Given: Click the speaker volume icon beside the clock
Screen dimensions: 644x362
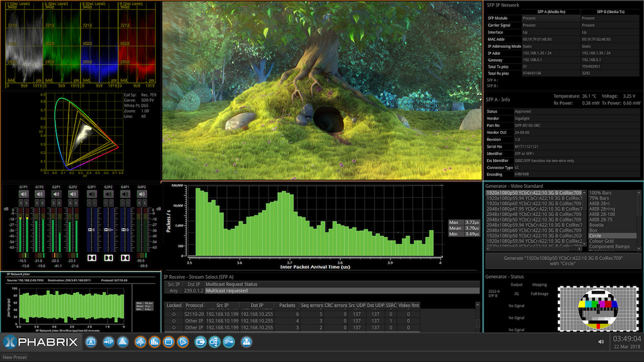Looking at the screenshot, I should click(x=601, y=342).
